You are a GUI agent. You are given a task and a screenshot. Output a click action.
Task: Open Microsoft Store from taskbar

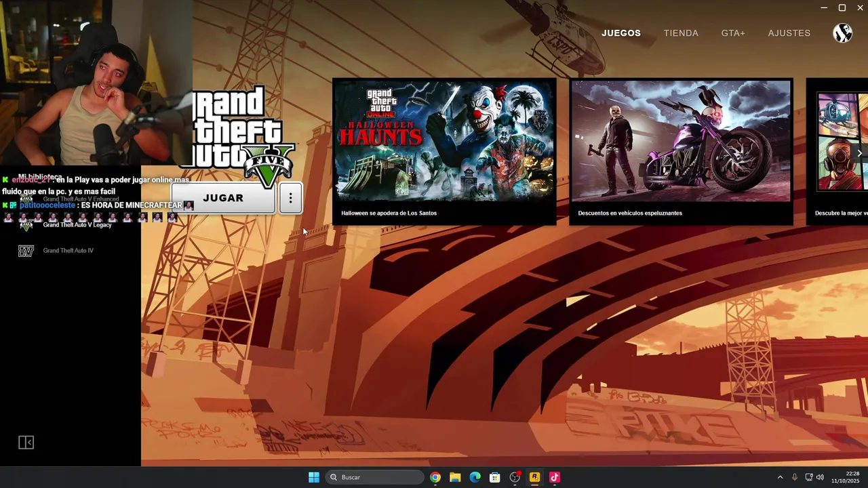tap(495, 477)
